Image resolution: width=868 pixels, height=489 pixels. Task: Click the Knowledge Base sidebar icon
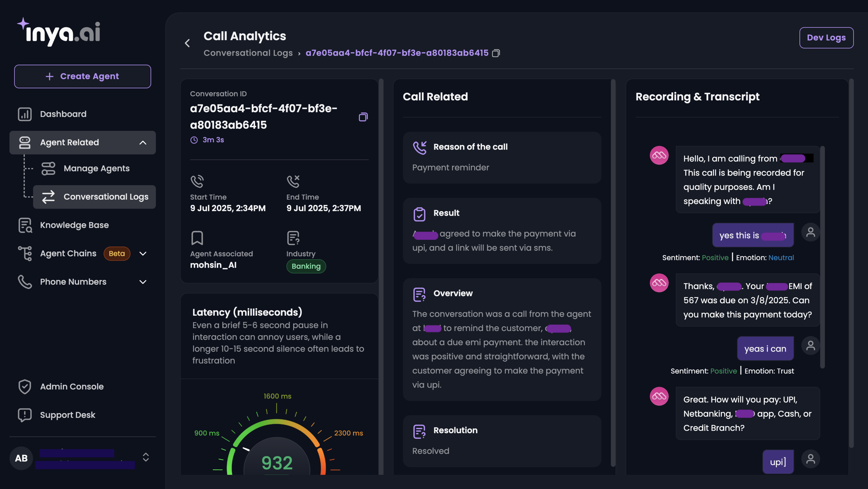click(x=25, y=225)
